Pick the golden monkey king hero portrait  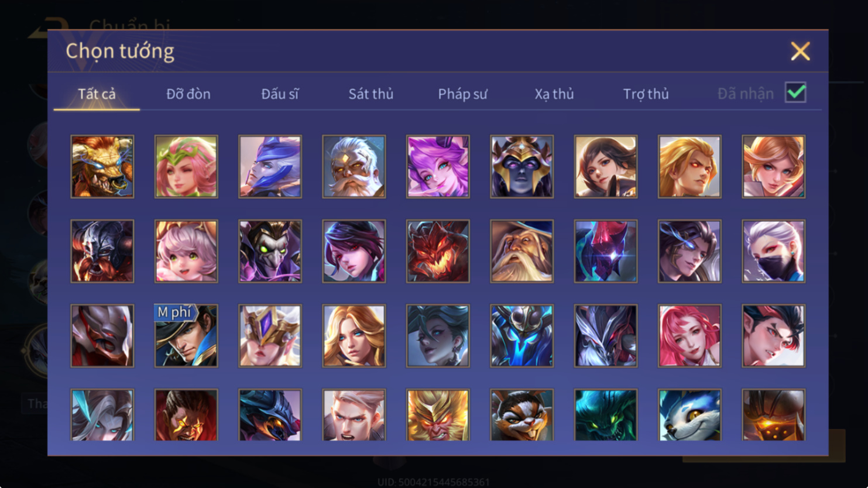coord(438,415)
